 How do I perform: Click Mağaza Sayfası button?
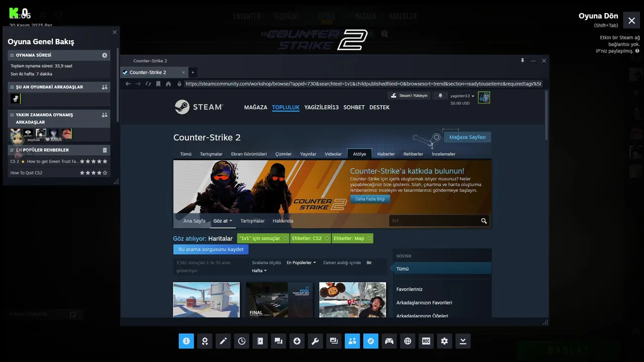point(467,137)
